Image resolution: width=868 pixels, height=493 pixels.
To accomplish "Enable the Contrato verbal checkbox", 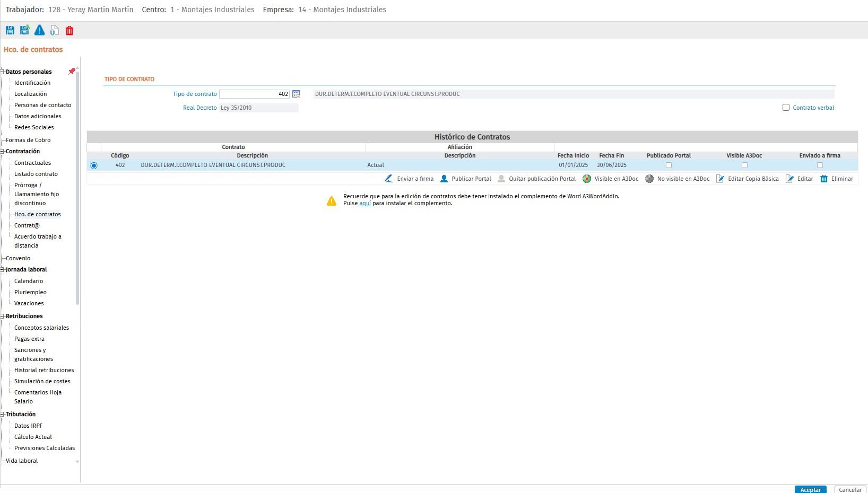I will [x=786, y=108].
